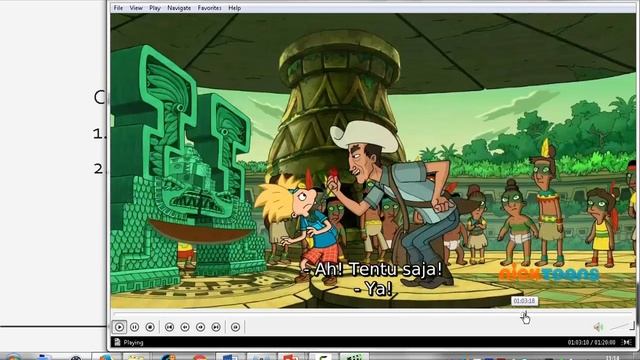Pause the video playback
640x360 pixels.
[x=134, y=327]
